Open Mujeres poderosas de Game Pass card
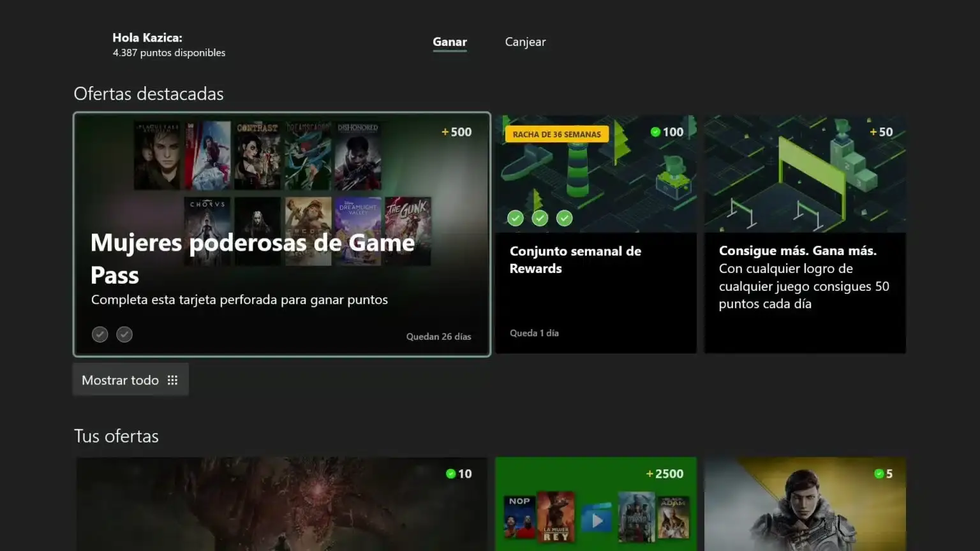 pyautogui.click(x=282, y=234)
